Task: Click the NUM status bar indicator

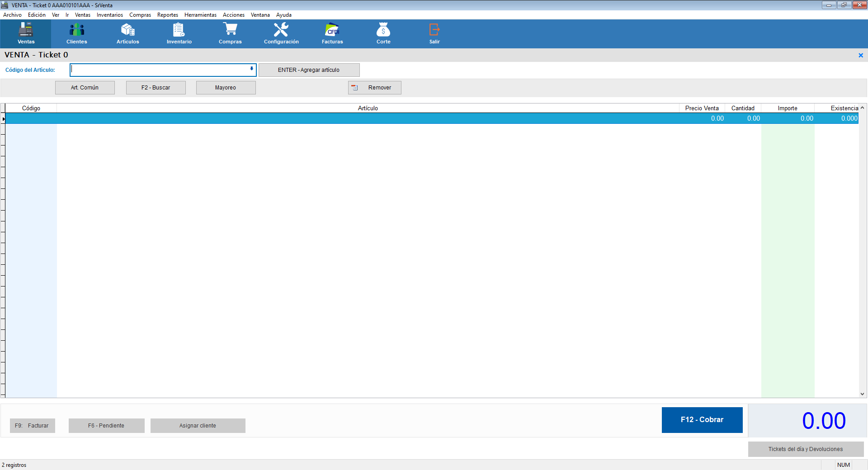Action: tap(844, 465)
